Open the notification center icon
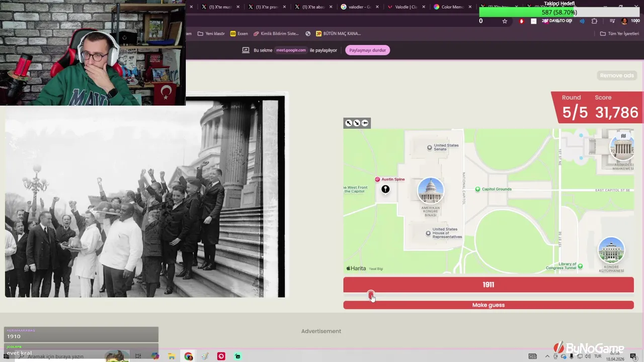The height and width of the screenshot is (362, 644). click(633, 356)
